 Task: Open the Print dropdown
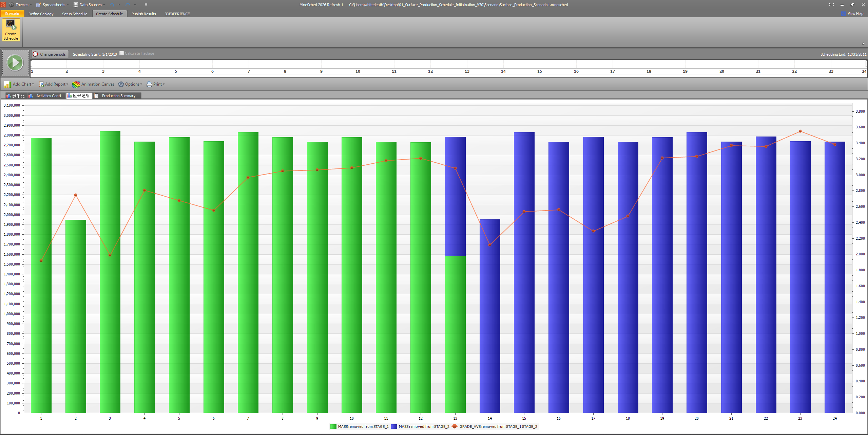pyautogui.click(x=156, y=84)
